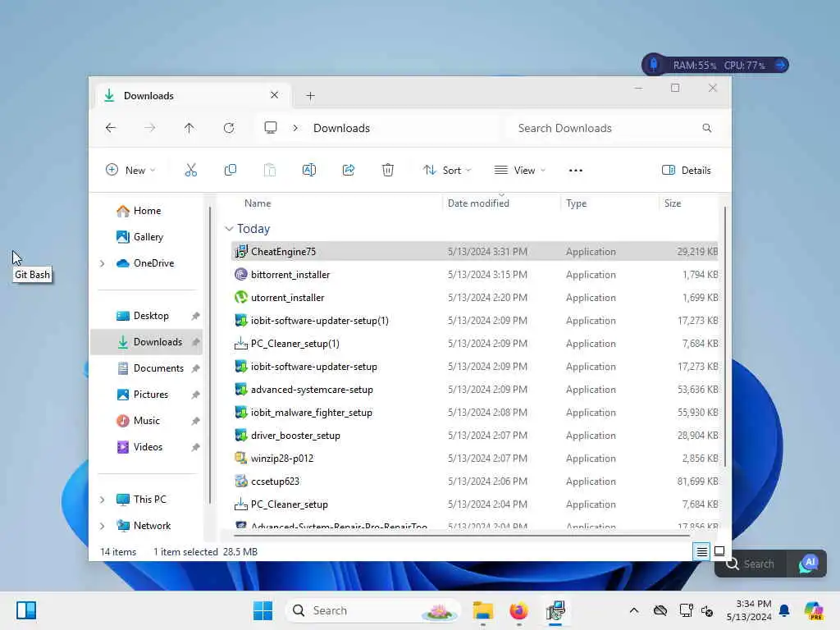This screenshot has height=630, width=840.
Task: Expand Network tree node
Action: point(103,526)
